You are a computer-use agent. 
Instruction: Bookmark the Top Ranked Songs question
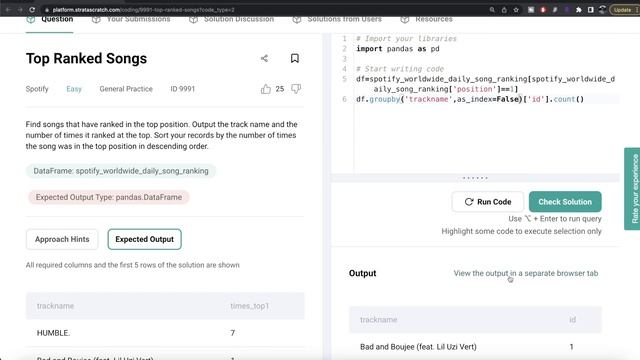tap(295, 58)
